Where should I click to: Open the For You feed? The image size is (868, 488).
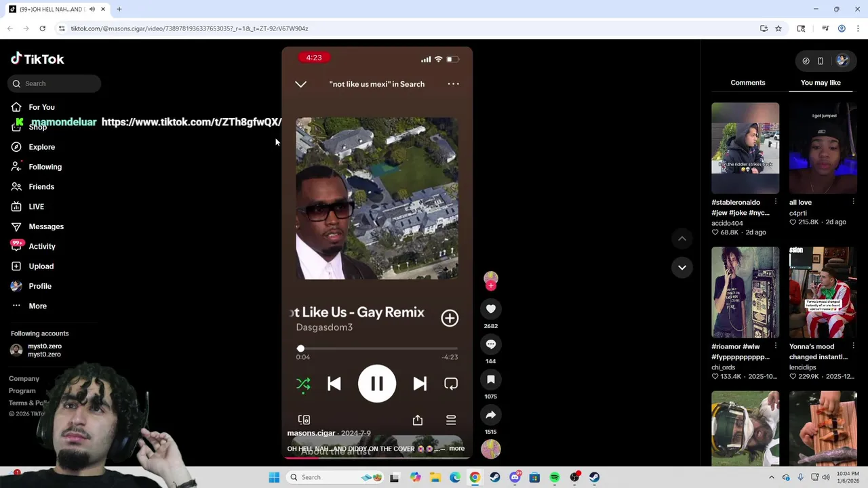41,107
